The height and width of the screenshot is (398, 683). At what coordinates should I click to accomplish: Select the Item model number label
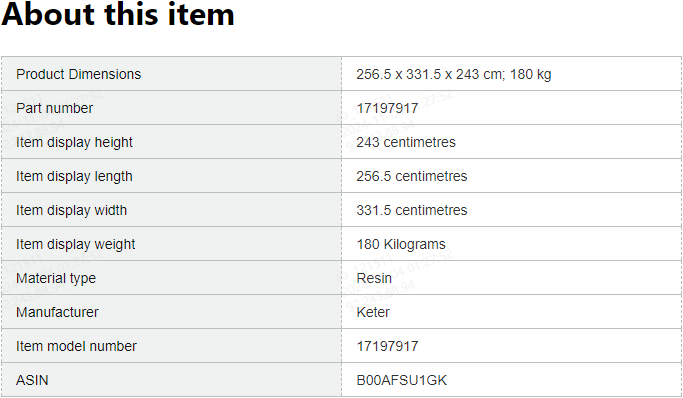click(76, 346)
